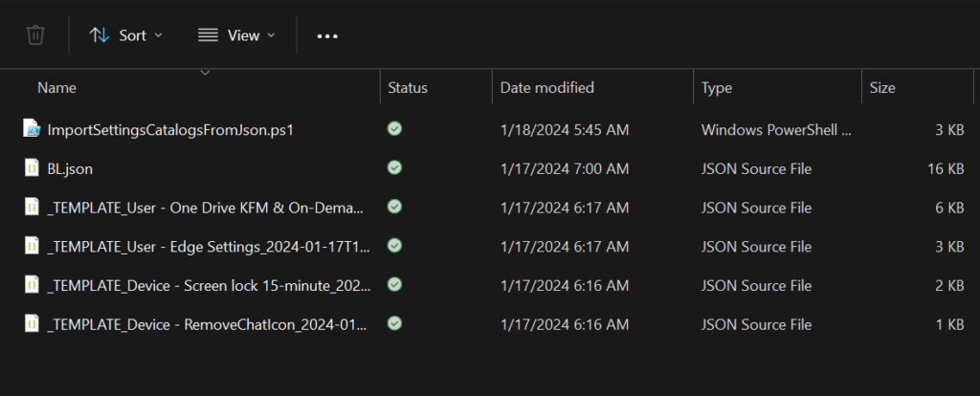The image size is (980, 396).
Task: Click the BL.json file icon
Action: 32,168
